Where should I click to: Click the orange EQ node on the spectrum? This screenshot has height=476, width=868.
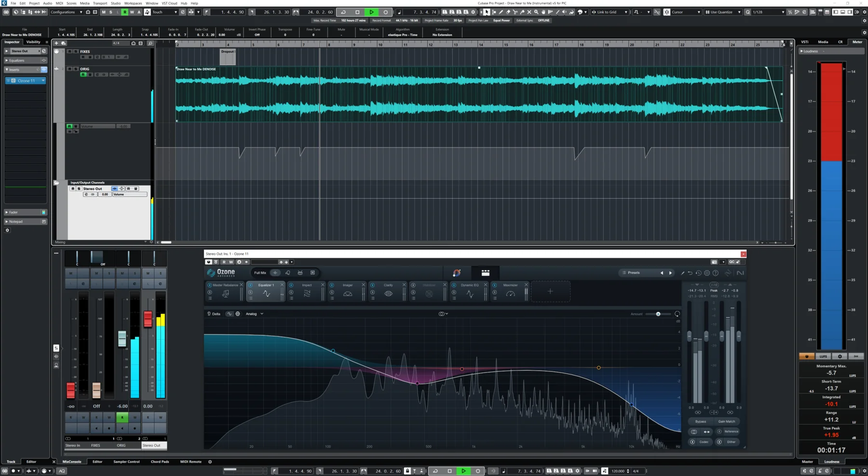598,368
